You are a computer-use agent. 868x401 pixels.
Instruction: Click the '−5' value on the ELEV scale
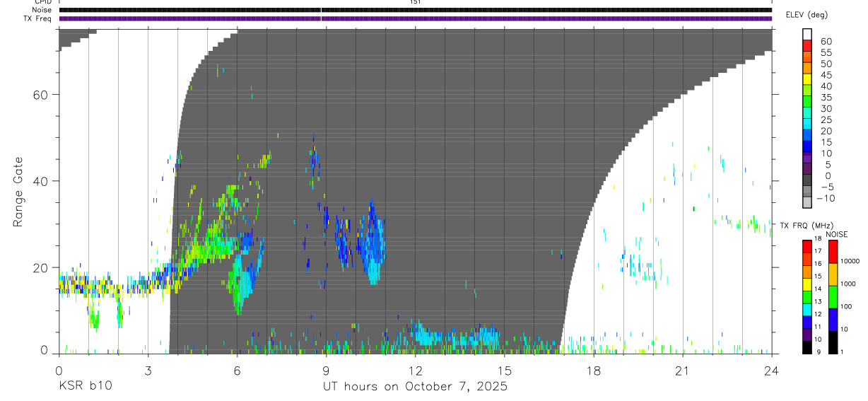(826, 187)
